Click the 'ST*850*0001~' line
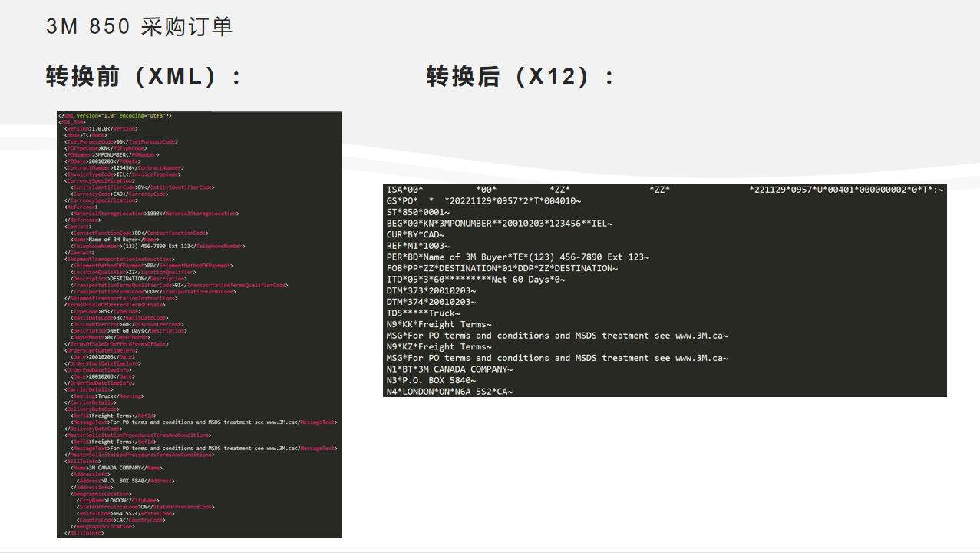 coord(417,212)
